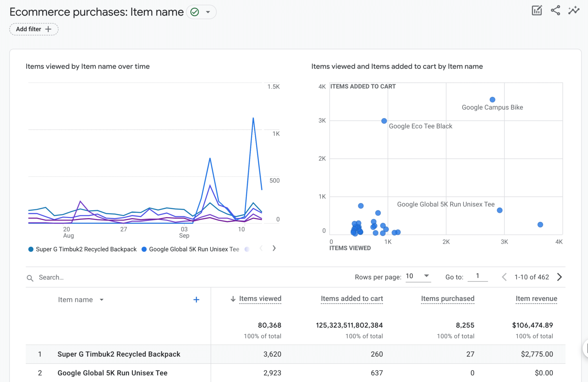Add a new column via the plus icon
Screen dimensions: 588x382
point(197,300)
